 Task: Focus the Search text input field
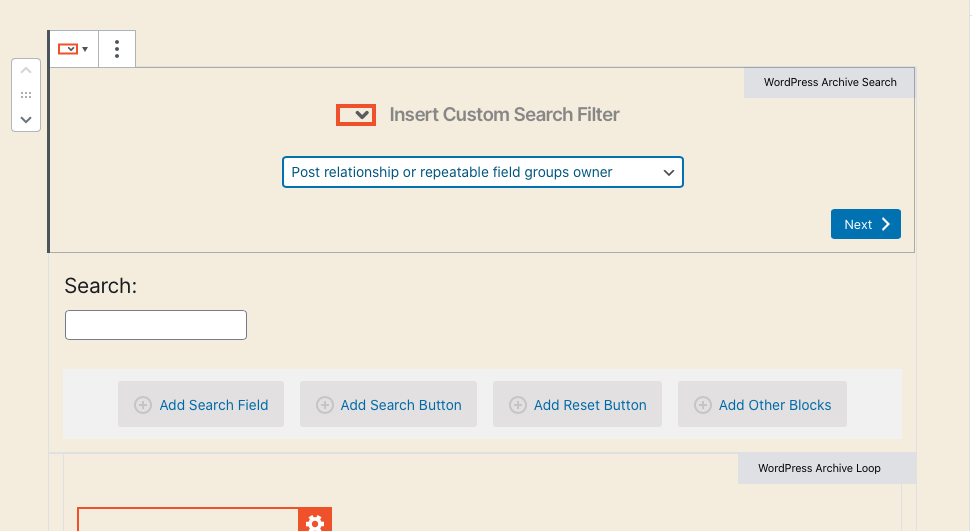[x=156, y=325]
